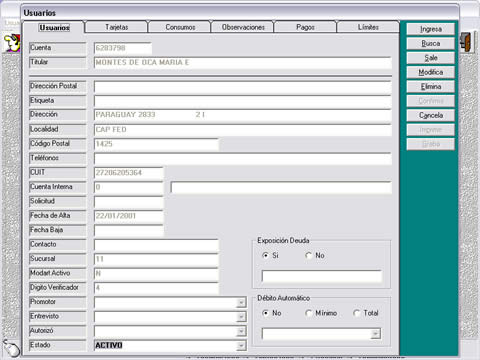Image resolution: width=480 pixels, height=360 pixels.
Task: Click the Titular field with MONTES DE OCA
Action: pos(243,63)
